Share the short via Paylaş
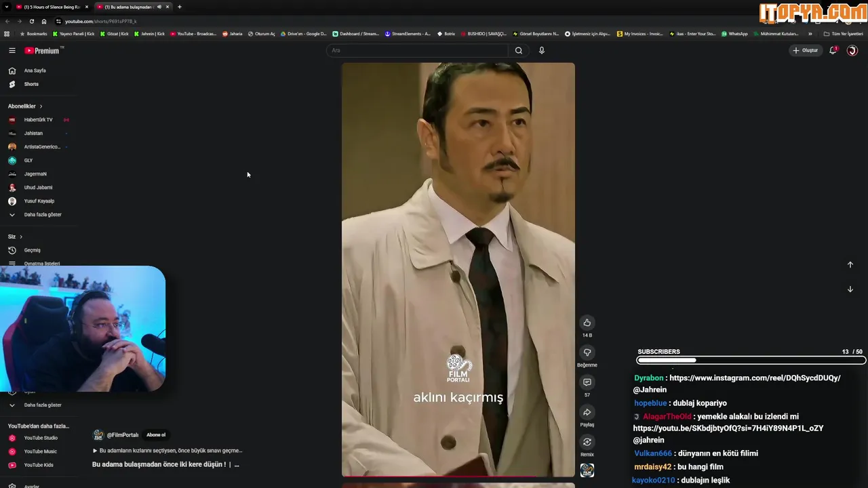Viewport: 868px width, 488px height. [x=587, y=412]
